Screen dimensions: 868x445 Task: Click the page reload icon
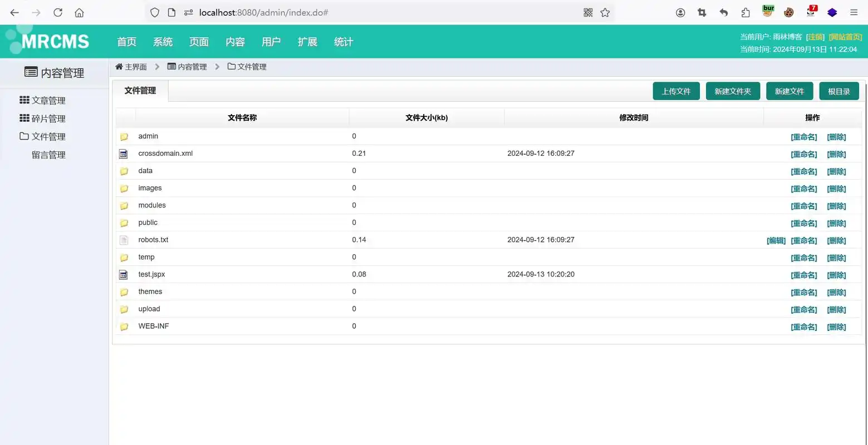click(58, 12)
